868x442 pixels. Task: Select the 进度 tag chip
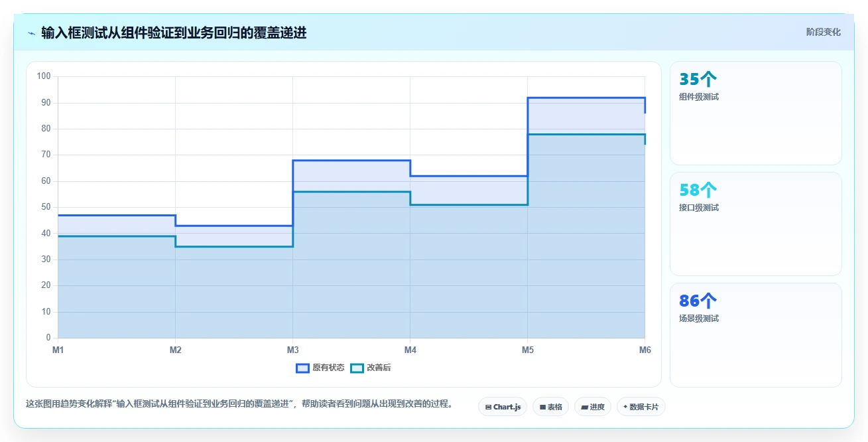point(593,407)
